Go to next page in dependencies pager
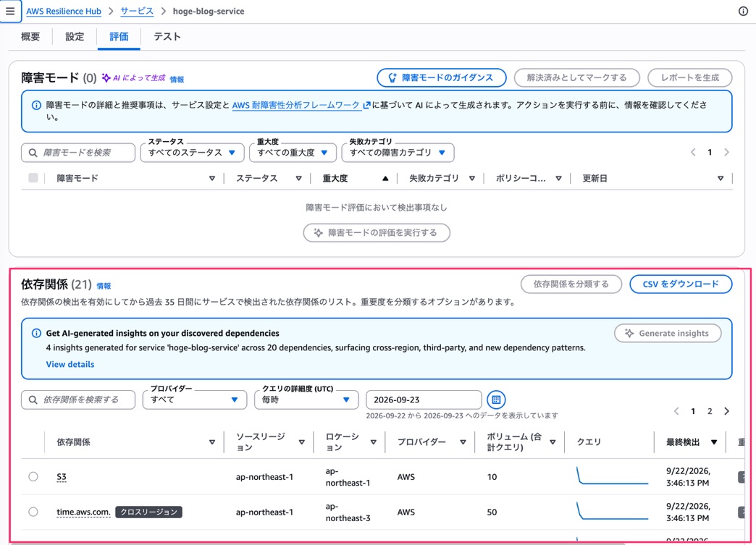Image resolution: width=756 pixels, height=545 pixels. [x=726, y=411]
